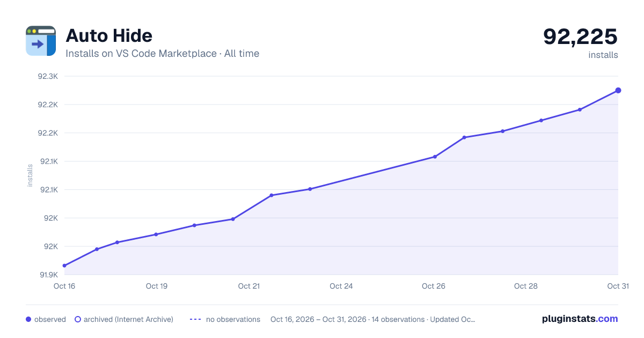Screen dimensions: 644x338
Task: Click 'Installs on VS Code Marketplace · All time' subtitle
Action: click(162, 54)
